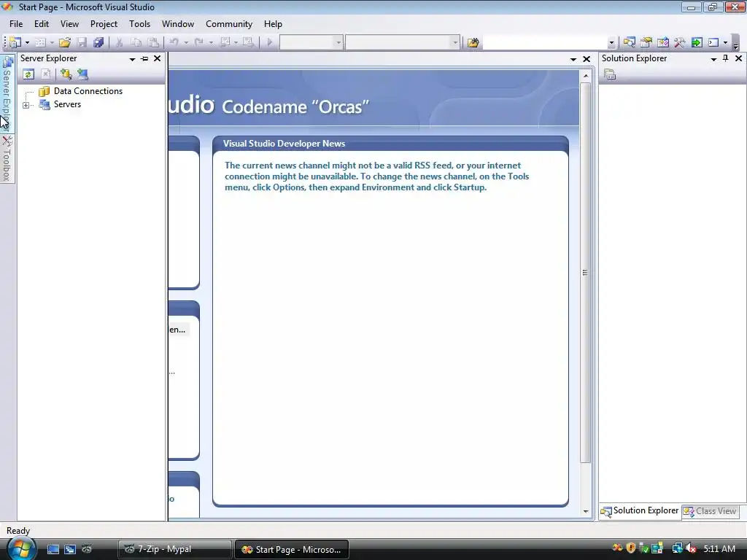Open the Properties Window toolbar icon
Viewport: 747px width, 560px height.
click(x=646, y=42)
